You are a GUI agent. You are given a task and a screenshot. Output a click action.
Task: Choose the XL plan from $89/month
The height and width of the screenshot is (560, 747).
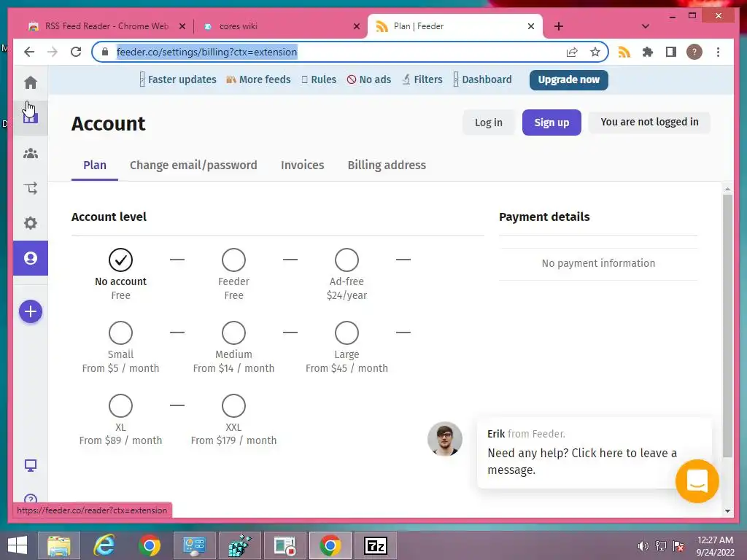click(120, 405)
